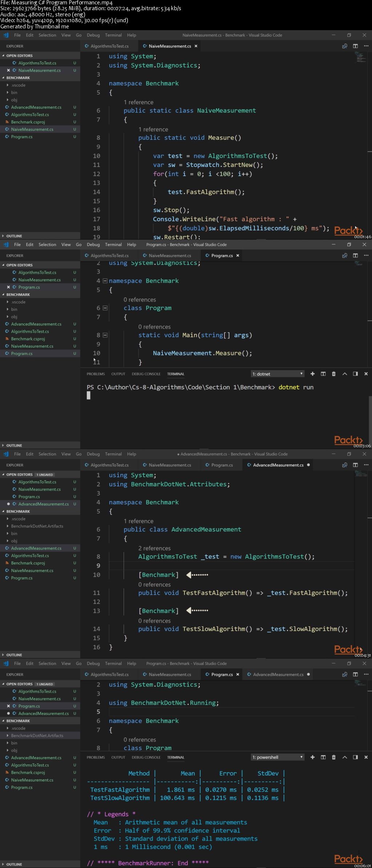
Task: Switch to Program.cs tab in the AdvancedMeasurement.cs window
Action: point(222,465)
